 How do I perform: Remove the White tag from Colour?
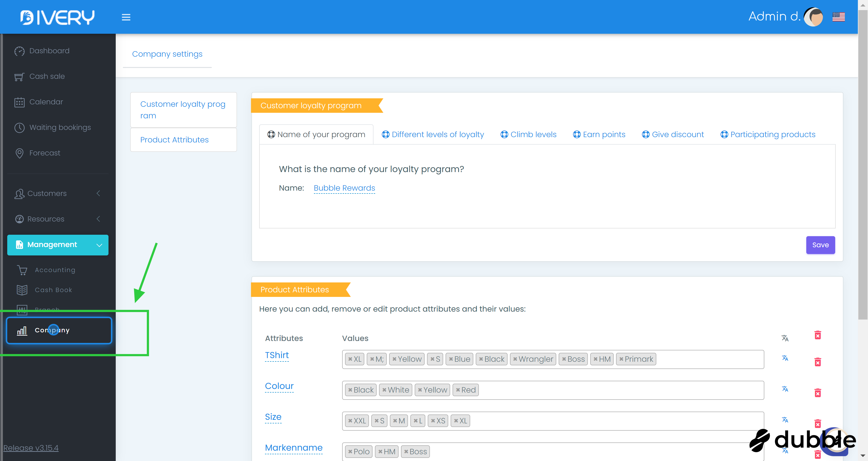click(x=384, y=390)
